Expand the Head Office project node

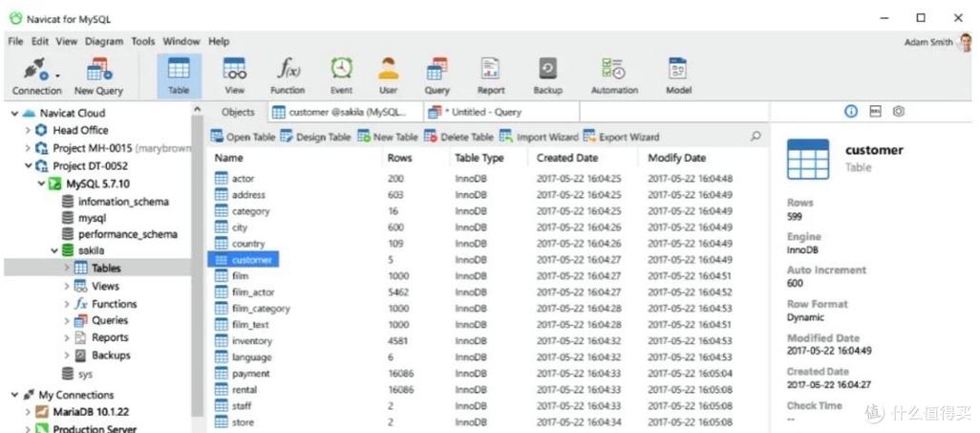(x=28, y=130)
